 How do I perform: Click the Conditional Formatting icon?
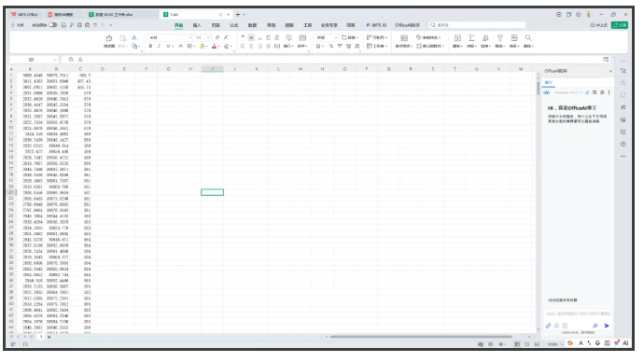(404, 37)
